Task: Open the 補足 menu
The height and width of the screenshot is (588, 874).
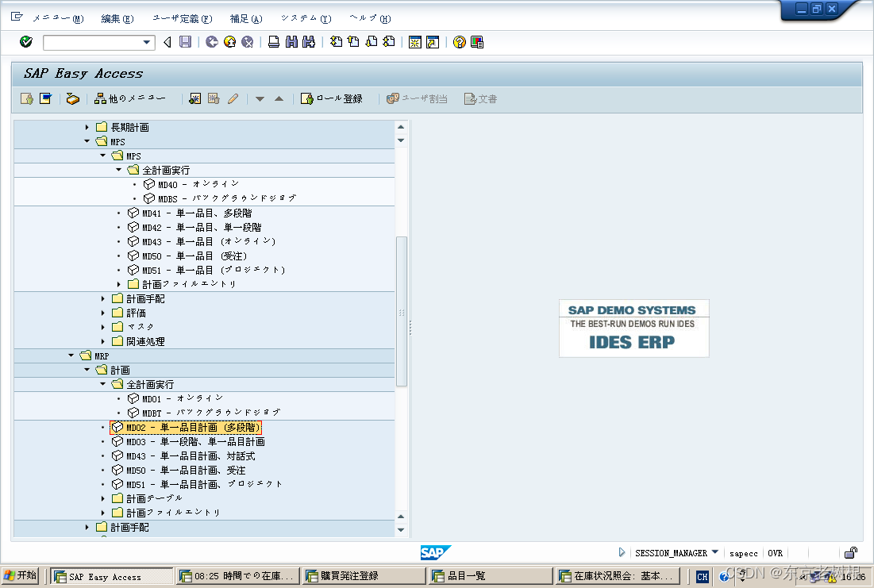Action: pos(246,18)
